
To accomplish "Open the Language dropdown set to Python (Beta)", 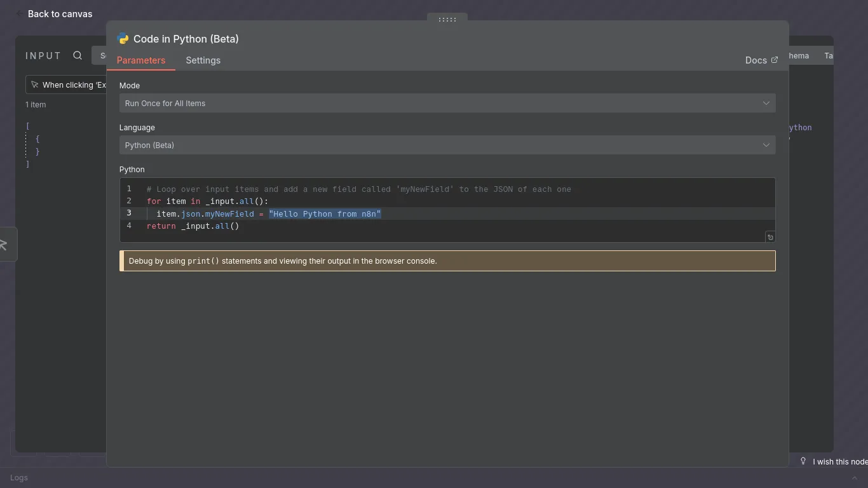I will click(x=447, y=145).
